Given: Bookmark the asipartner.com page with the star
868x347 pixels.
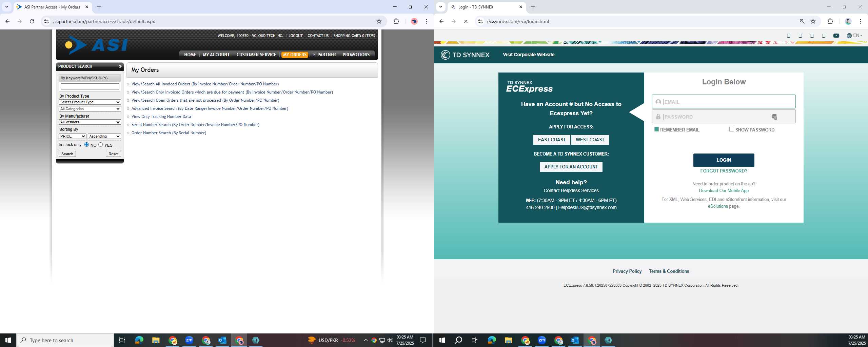Looking at the screenshot, I should click(x=379, y=21).
